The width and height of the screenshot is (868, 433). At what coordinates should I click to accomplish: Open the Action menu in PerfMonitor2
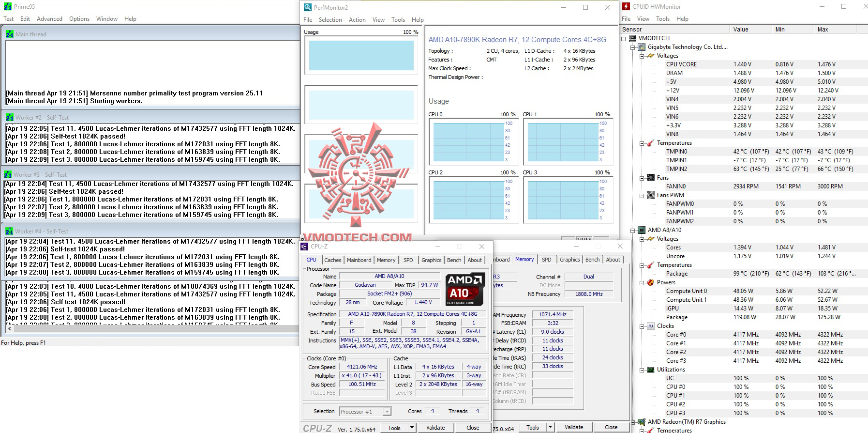(x=357, y=20)
